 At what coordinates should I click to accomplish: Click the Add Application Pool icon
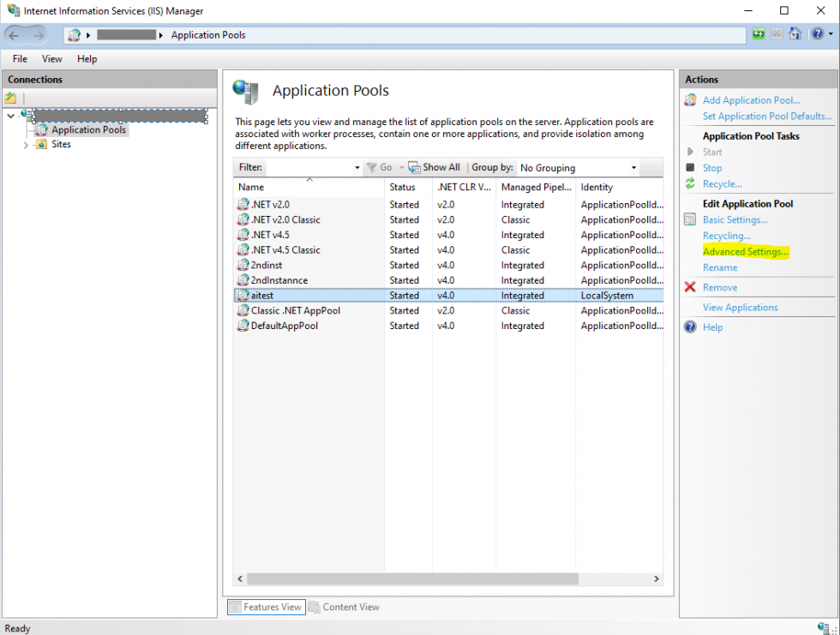(691, 99)
